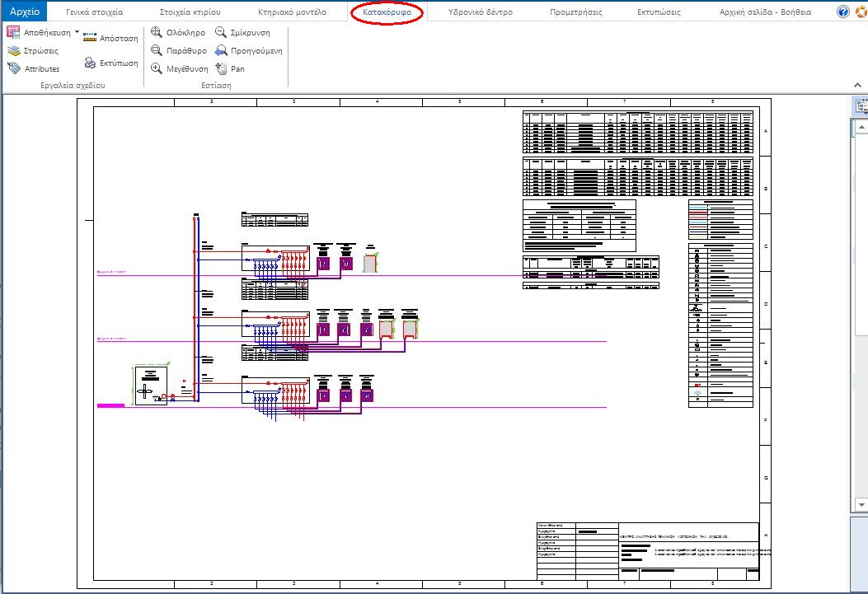
Task: Open the help question-mark icon
Action: (x=841, y=11)
